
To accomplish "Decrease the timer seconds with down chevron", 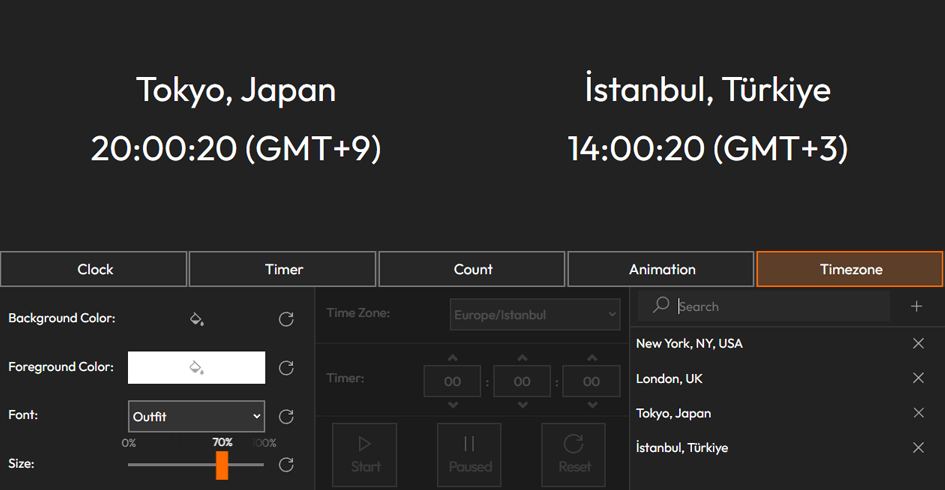I will coord(591,405).
